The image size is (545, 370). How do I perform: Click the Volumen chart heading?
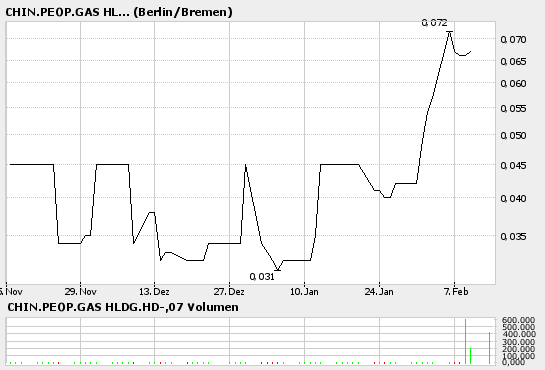tap(123, 307)
